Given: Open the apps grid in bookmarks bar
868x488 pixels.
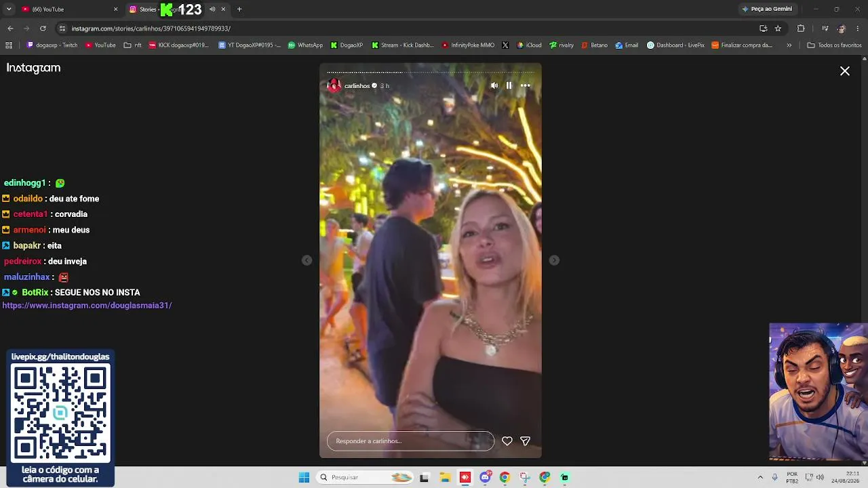Looking at the screenshot, I should [9, 45].
